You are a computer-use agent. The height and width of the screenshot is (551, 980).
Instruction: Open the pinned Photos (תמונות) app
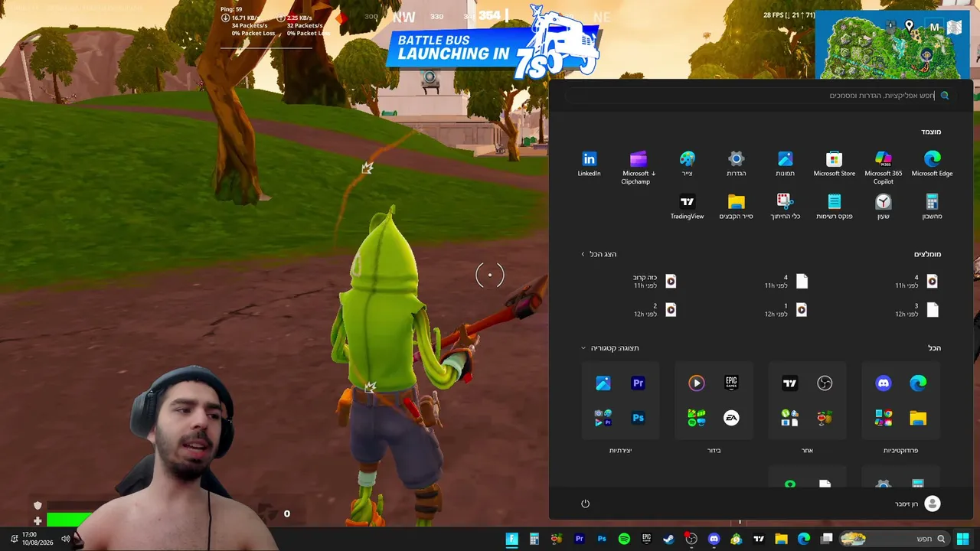pyautogui.click(x=785, y=164)
